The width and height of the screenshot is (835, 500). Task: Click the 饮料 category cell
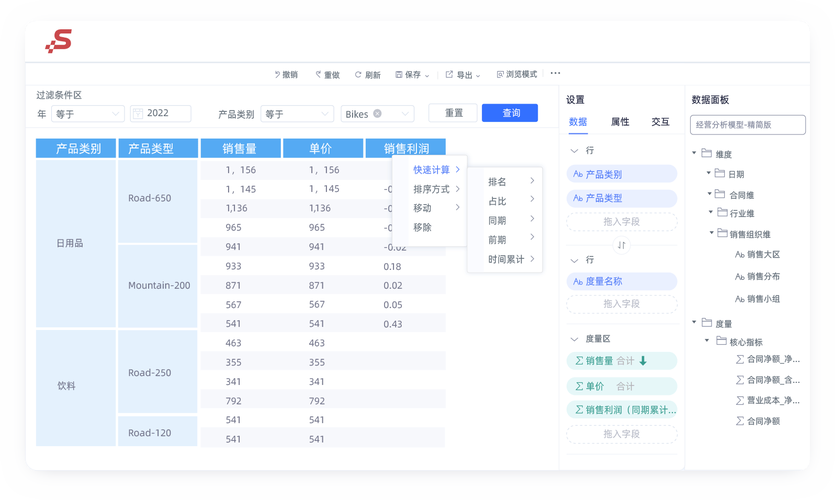[76, 388]
